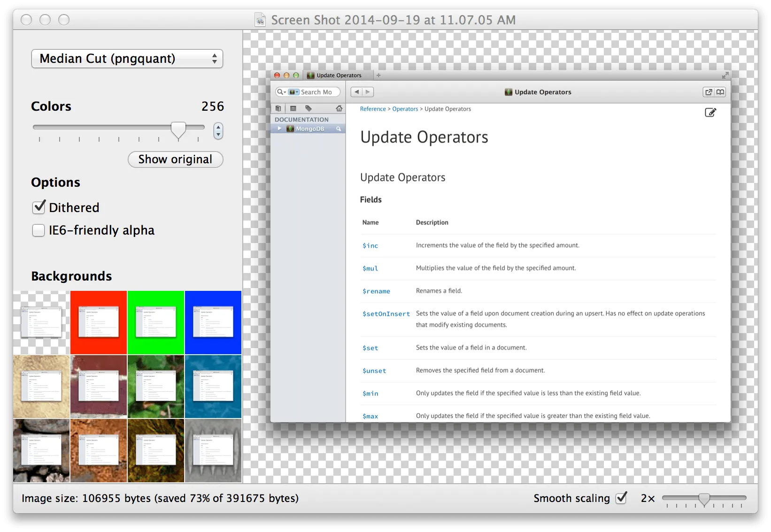This screenshot has width=771, height=532.
Task: Select the Update Operators tab
Action: click(x=338, y=75)
